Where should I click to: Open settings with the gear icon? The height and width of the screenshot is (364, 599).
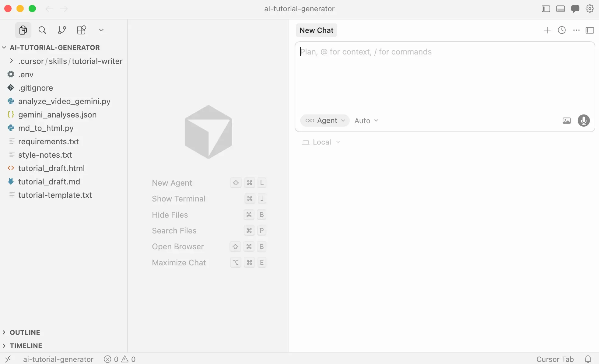pos(590,9)
